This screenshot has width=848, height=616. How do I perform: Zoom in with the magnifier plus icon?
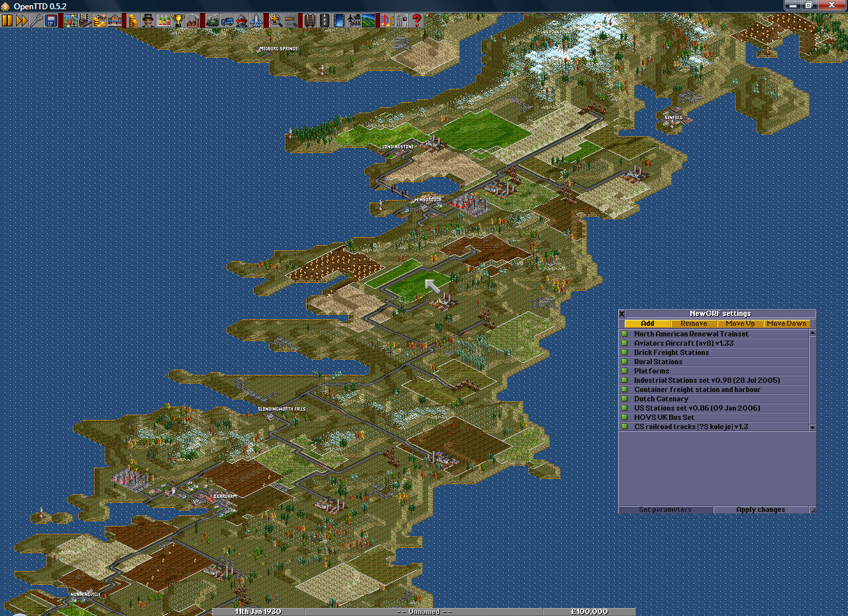click(x=276, y=21)
